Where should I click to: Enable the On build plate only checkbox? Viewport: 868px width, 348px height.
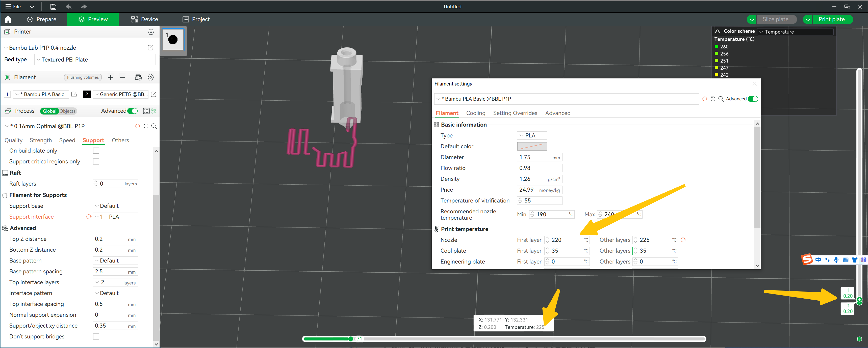pyautogui.click(x=96, y=151)
